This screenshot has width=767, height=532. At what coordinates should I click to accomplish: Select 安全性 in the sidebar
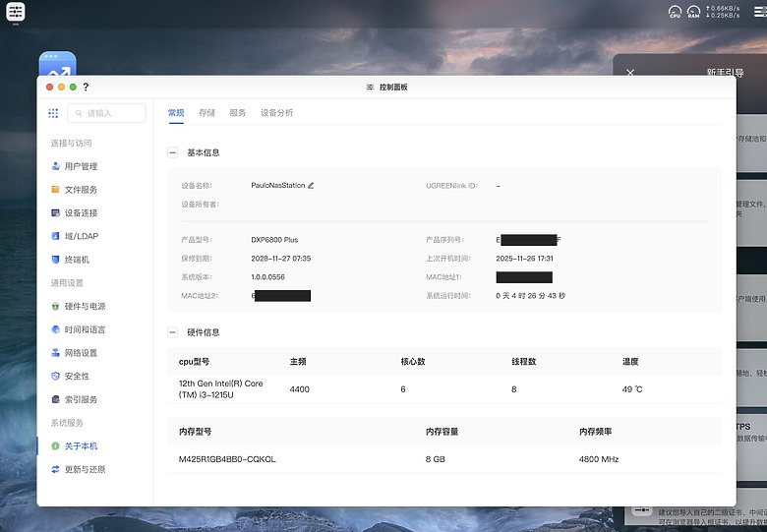77,377
